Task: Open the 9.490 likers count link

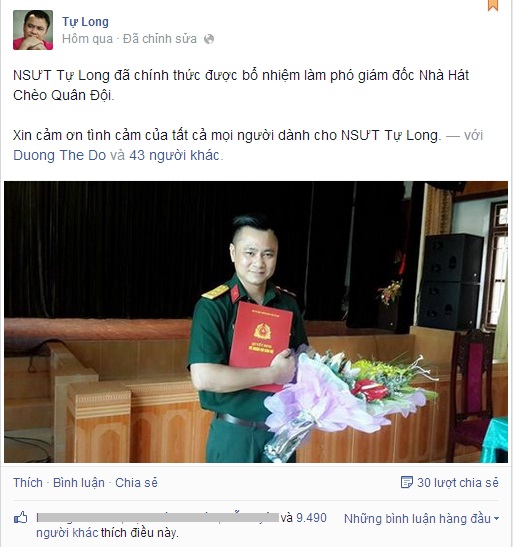Action: [311, 518]
